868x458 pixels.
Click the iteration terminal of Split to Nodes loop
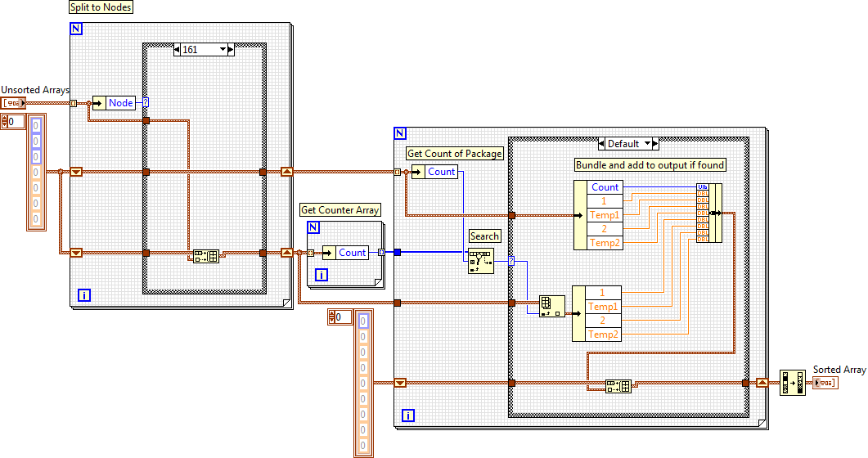point(84,295)
